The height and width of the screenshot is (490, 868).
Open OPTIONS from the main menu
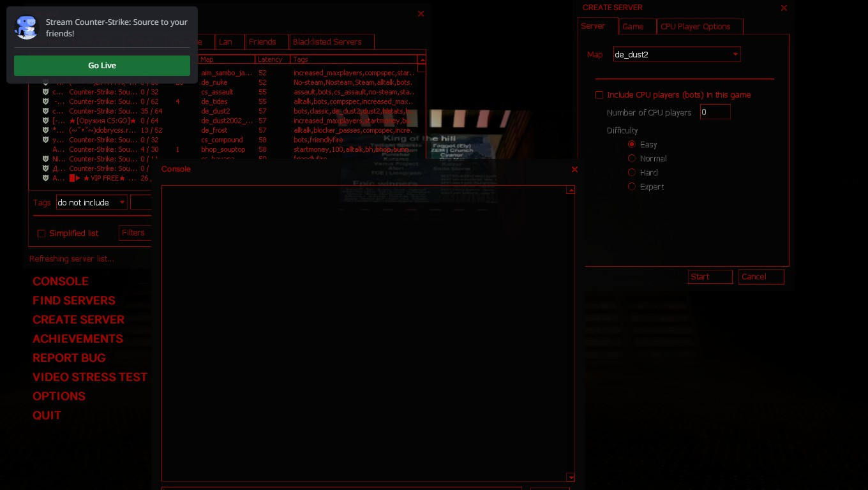59,396
